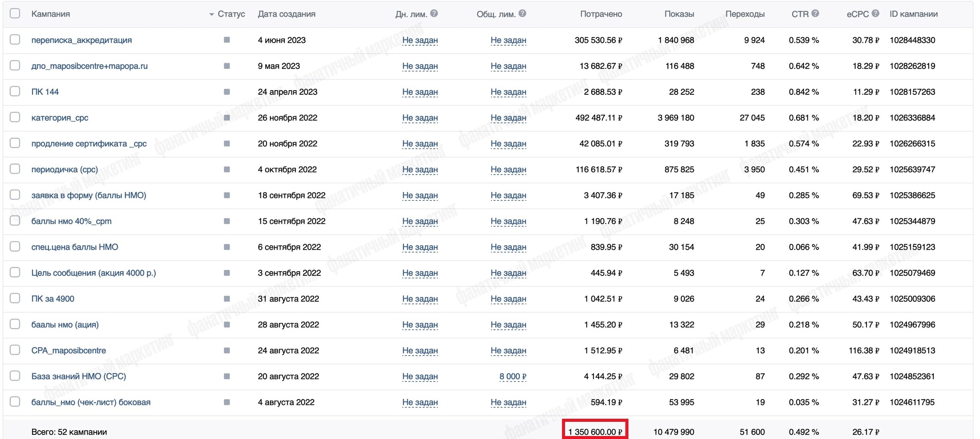Check the box for периодичка (cpc) campaign

(x=15, y=169)
